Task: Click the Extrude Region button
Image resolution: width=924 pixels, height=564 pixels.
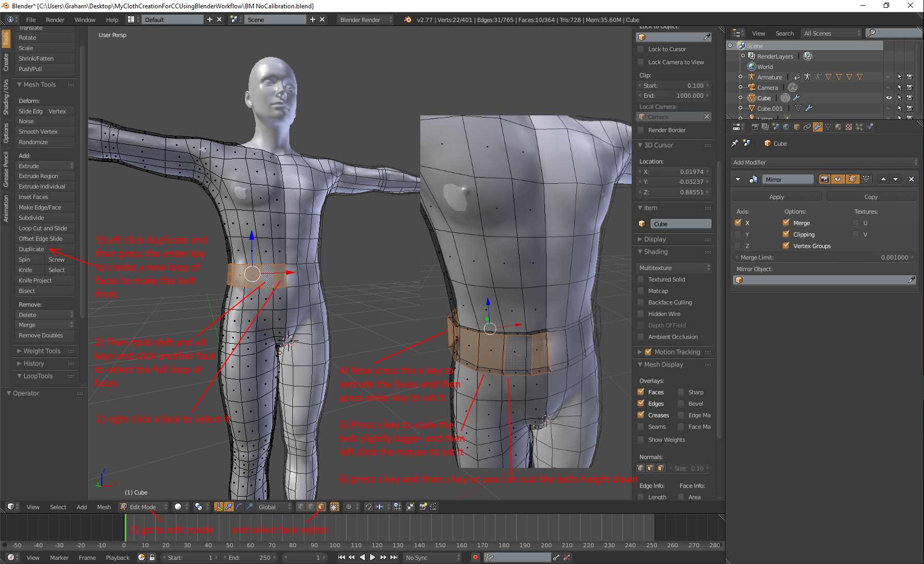Action: (45, 176)
